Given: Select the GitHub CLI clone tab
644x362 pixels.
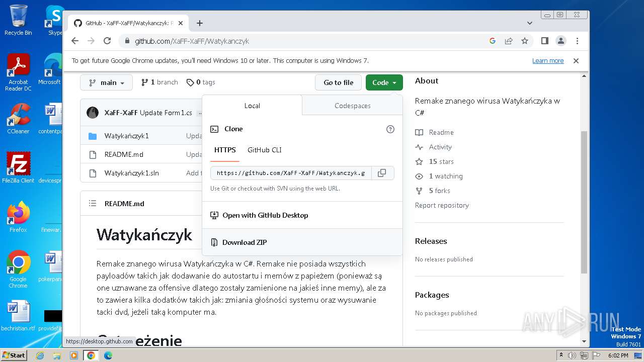Looking at the screenshot, I should point(265,150).
